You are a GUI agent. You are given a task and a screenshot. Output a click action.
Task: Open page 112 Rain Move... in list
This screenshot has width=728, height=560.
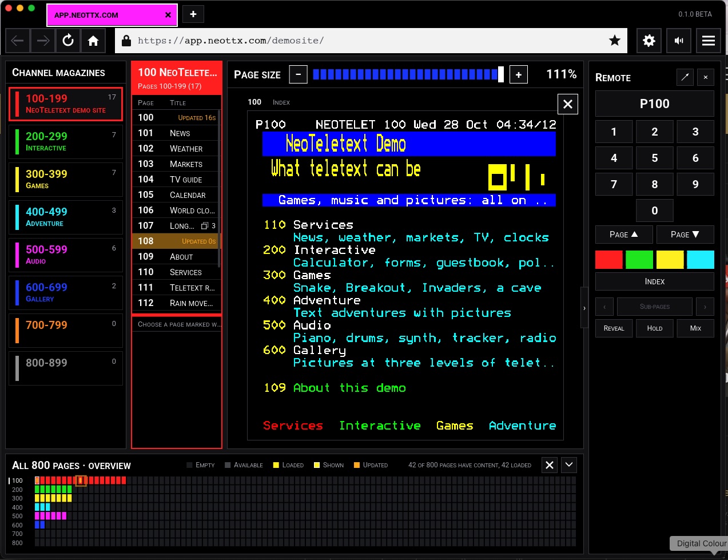pos(175,303)
